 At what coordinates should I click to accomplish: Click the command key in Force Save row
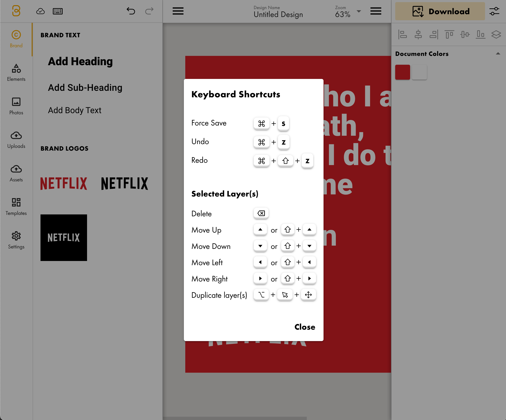pos(261,123)
